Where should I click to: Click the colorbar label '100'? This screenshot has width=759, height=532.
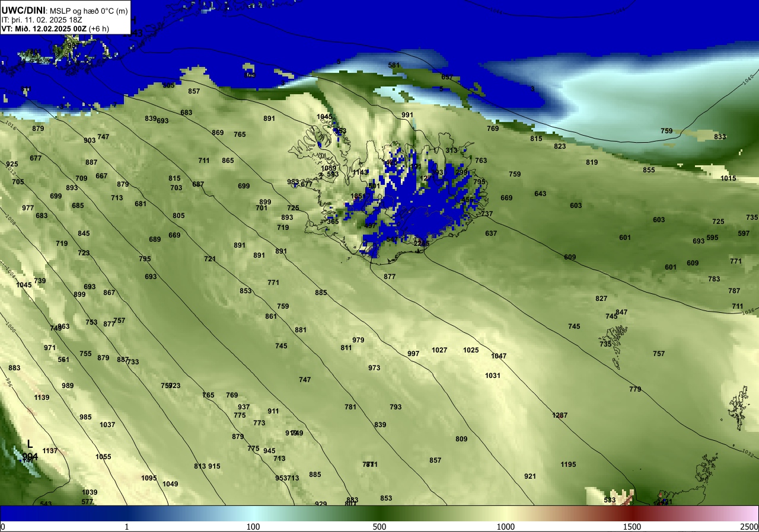tap(253, 527)
